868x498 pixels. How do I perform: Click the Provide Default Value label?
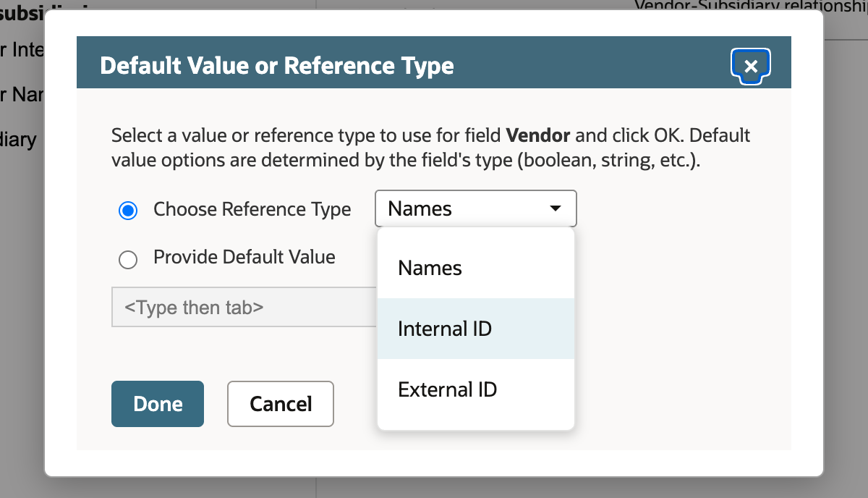pyautogui.click(x=244, y=257)
